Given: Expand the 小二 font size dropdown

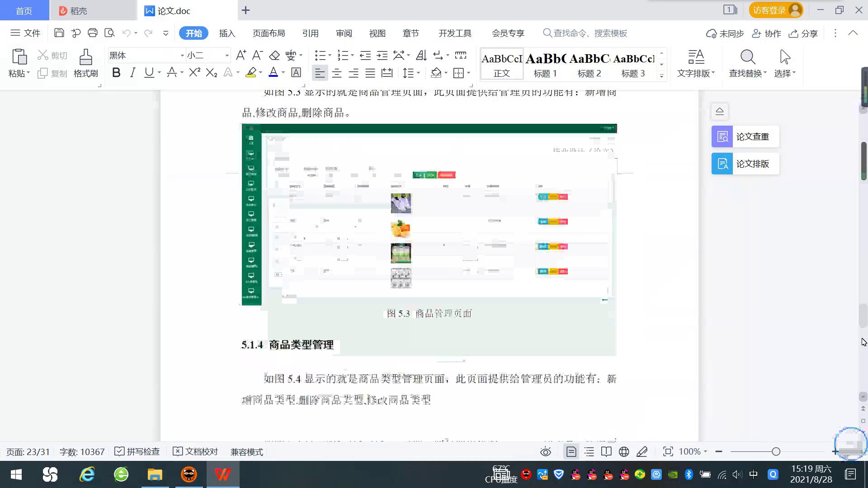Looking at the screenshot, I should point(226,55).
